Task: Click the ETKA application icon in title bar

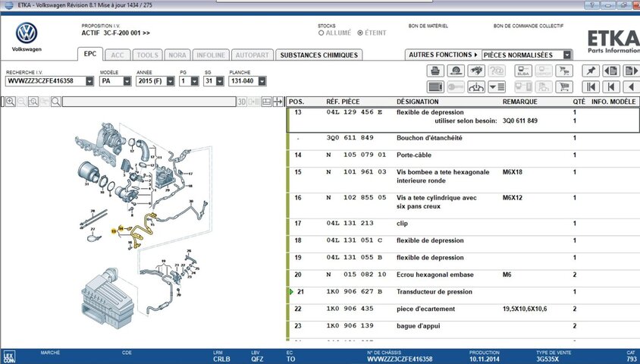Action: coord(8,5)
